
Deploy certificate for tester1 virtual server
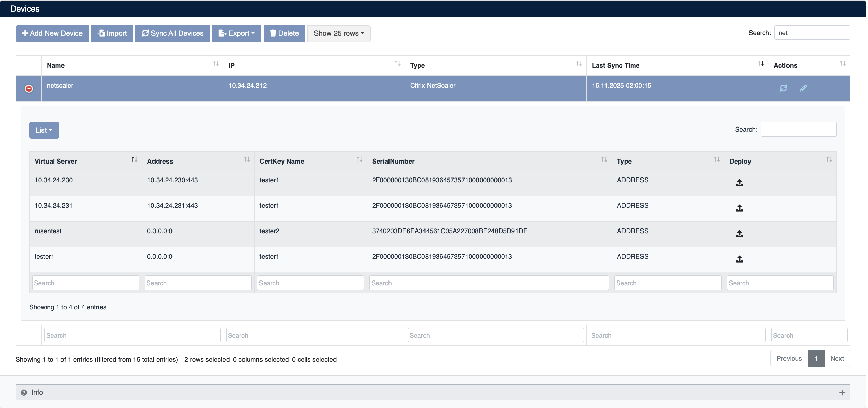pyautogui.click(x=739, y=259)
